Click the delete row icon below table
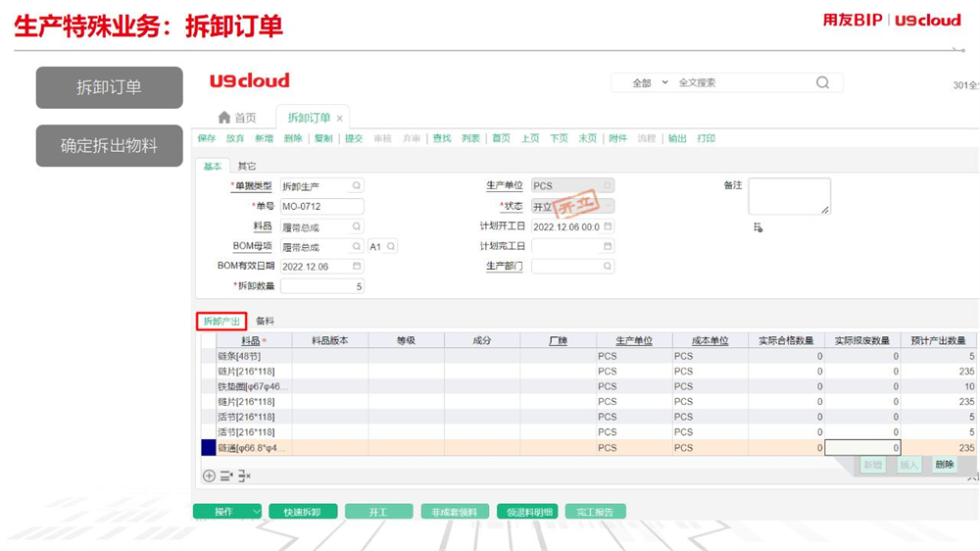 pos(244,476)
